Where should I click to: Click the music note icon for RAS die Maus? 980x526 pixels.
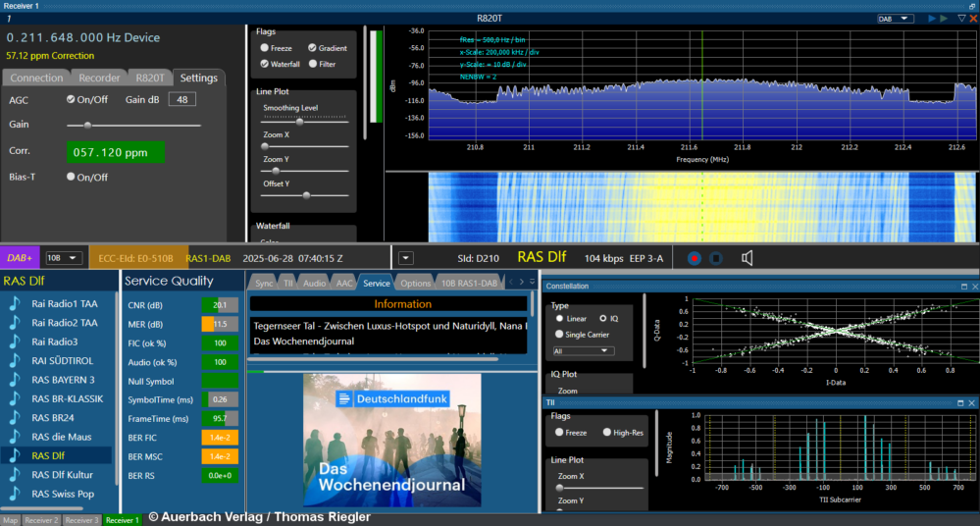point(15,437)
